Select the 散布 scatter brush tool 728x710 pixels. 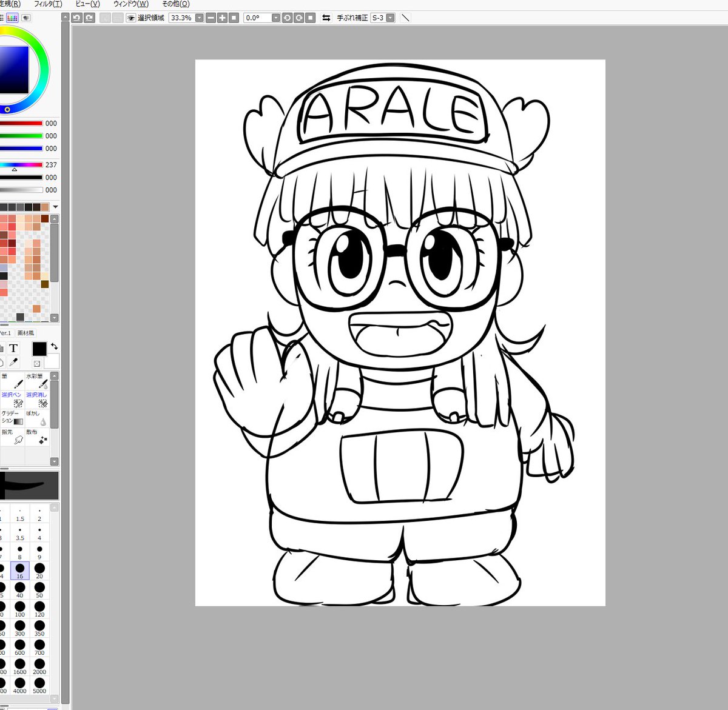coord(36,437)
